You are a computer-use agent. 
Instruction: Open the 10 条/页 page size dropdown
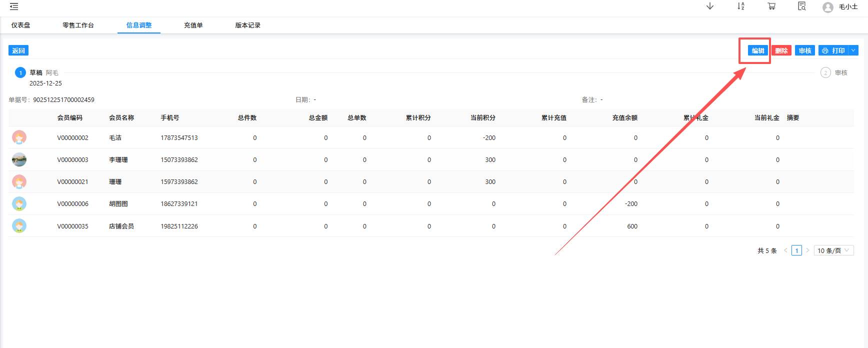pos(833,250)
